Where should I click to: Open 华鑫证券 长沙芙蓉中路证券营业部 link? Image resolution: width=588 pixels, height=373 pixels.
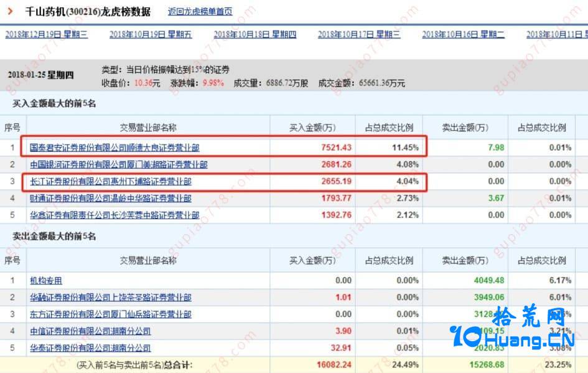pos(114,215)
